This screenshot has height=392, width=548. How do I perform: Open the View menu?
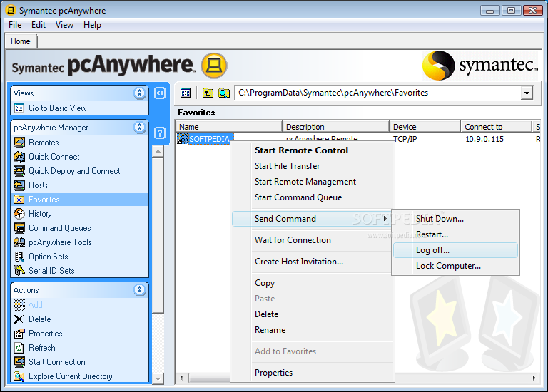64,25
